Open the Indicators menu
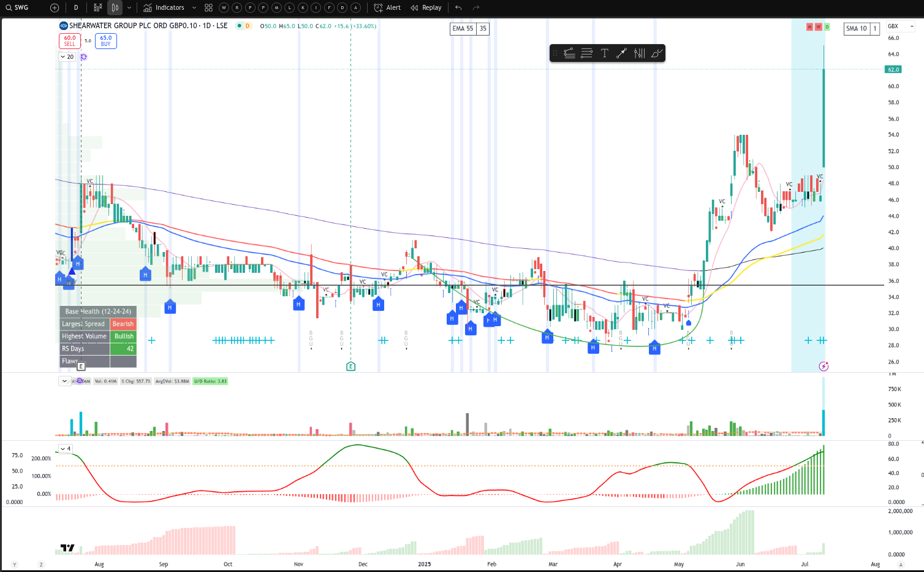 pyautogui.click(x=164, y=7)
